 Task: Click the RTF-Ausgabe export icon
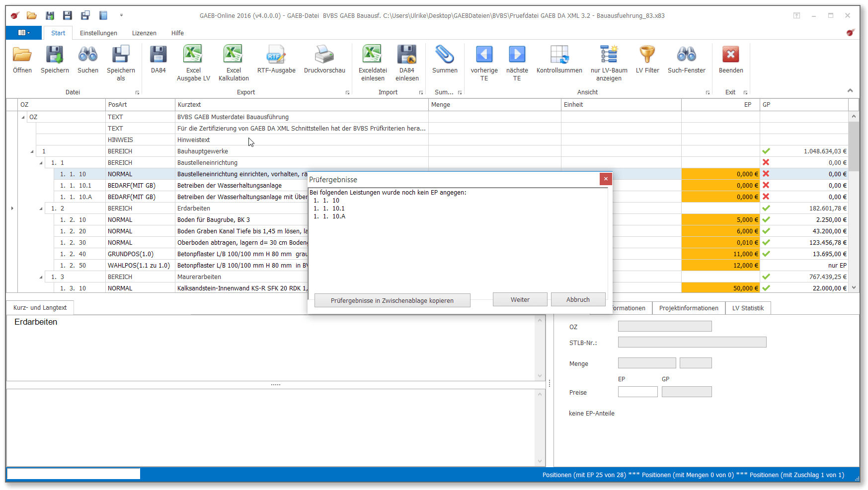(x=276, y=55)
